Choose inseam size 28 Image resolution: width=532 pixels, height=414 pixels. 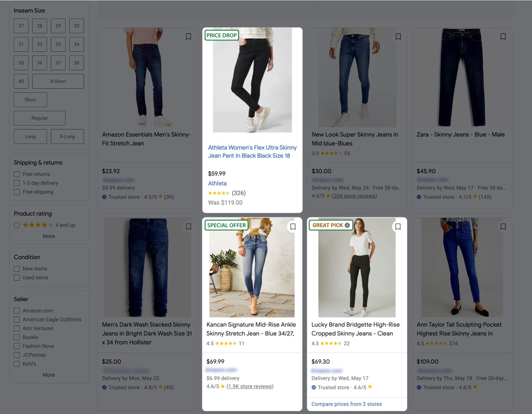coord(40,26)
